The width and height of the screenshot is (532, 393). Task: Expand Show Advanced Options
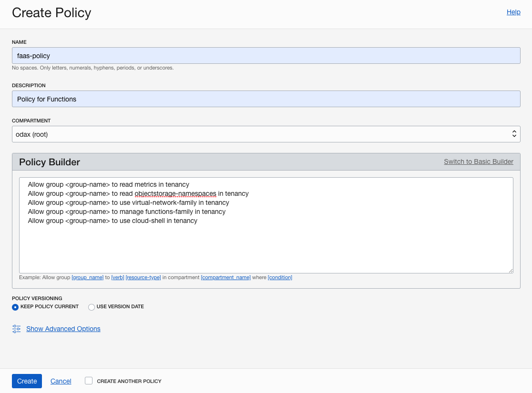tap(63, 329)
